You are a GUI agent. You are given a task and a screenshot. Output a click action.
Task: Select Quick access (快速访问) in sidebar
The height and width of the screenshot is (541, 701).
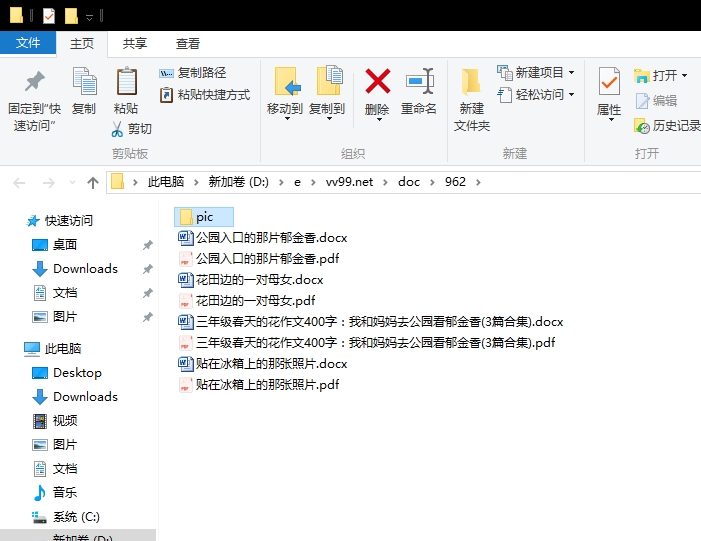pos(59,220)
